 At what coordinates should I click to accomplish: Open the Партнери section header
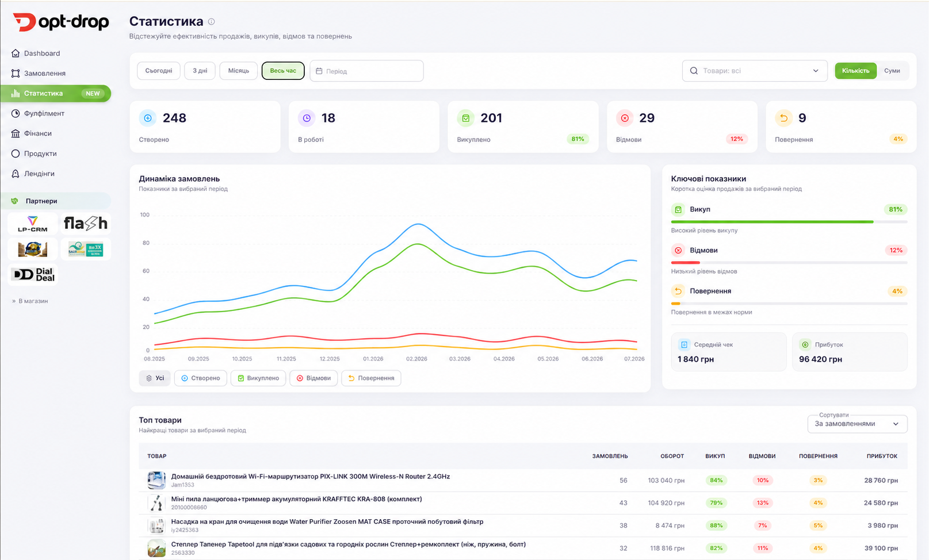(55, 201)
